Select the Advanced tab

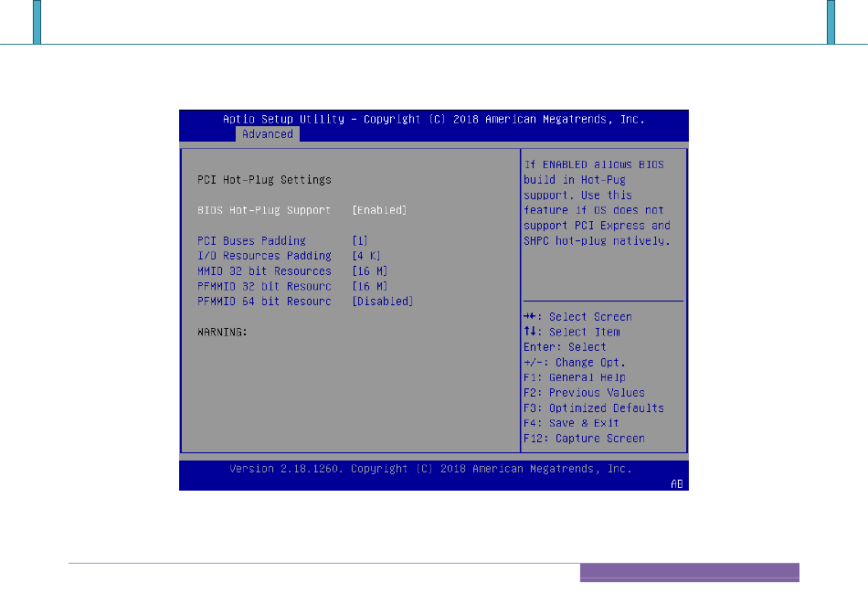coord(268,134)
